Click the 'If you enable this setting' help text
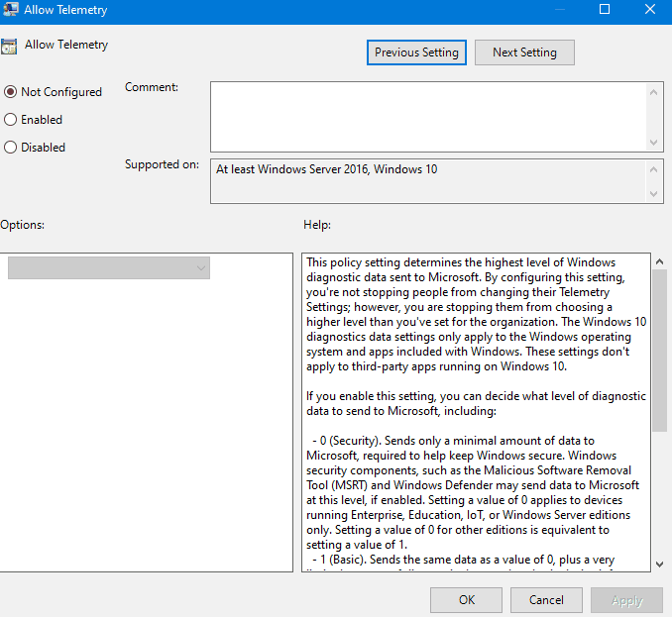This screenshot has height=617, width=672. tap(476, 403)
